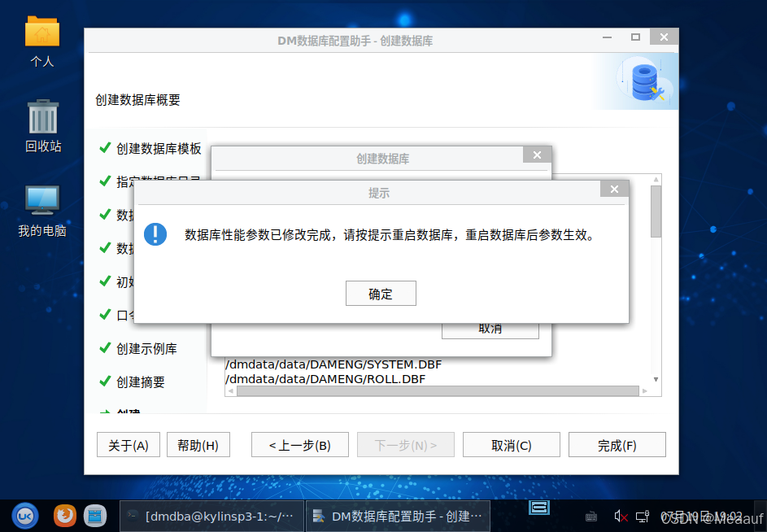Viewport: 767px width, 532px height.
Task: Switch to the dmdba@kylinsp3-1 terminal task
Action: [211, 516]
